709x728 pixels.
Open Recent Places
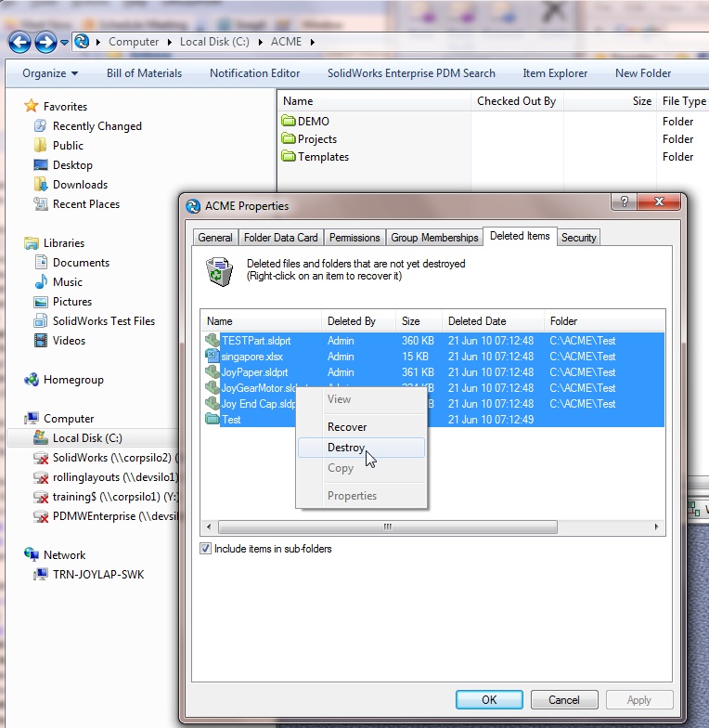click(x=86, y=204)
